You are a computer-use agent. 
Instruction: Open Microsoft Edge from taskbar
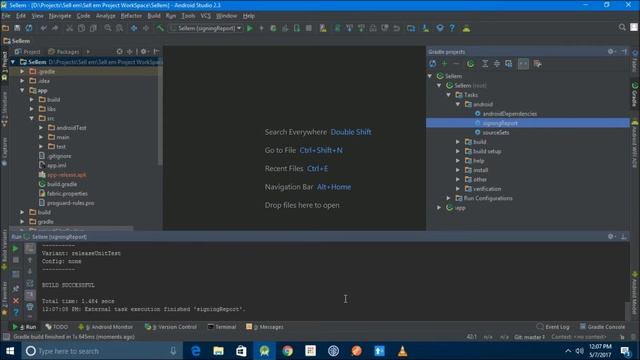click(196, 351)
